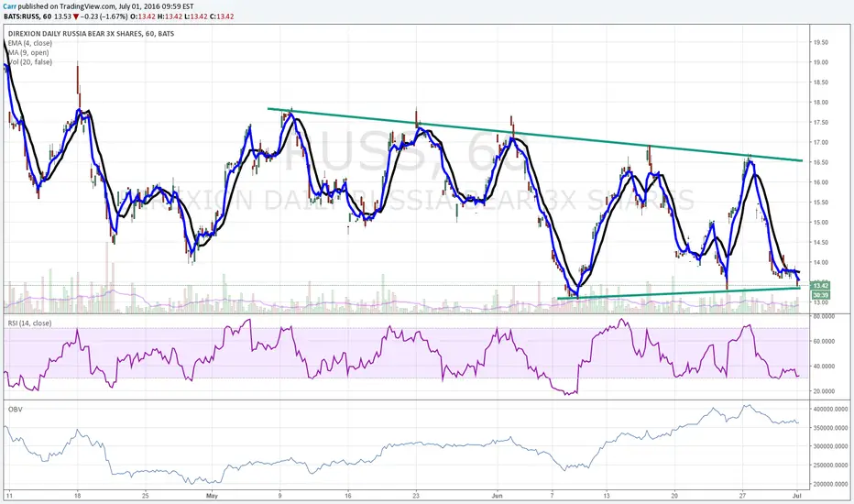Click date axis label 13
854x504 pixels.
[x=607, y=496]
